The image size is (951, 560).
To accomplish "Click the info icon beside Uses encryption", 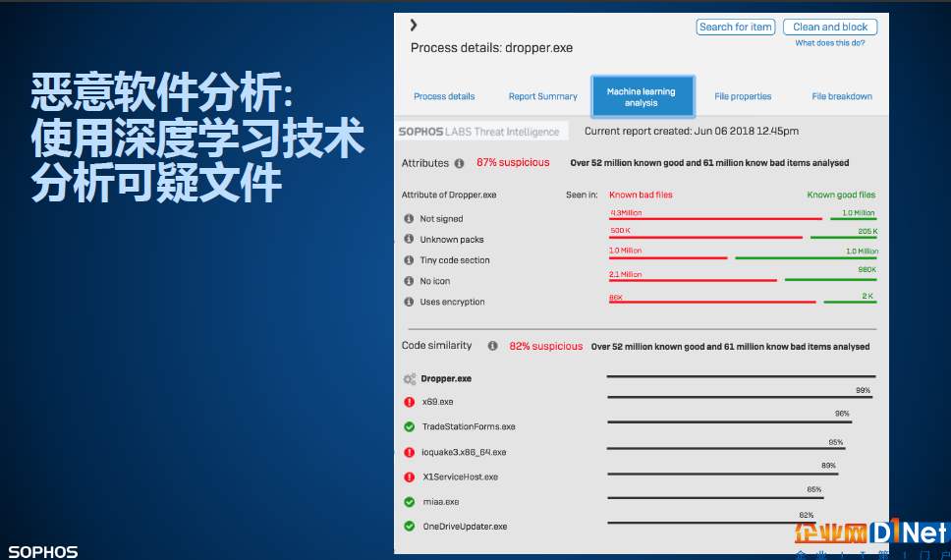I will point(409,302).
